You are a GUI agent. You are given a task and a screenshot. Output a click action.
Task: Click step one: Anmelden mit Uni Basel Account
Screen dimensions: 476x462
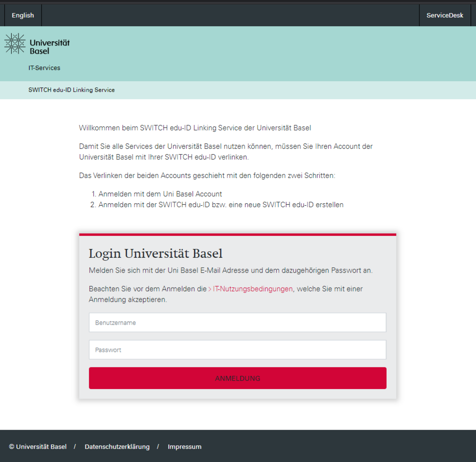[x=160, y=194]
